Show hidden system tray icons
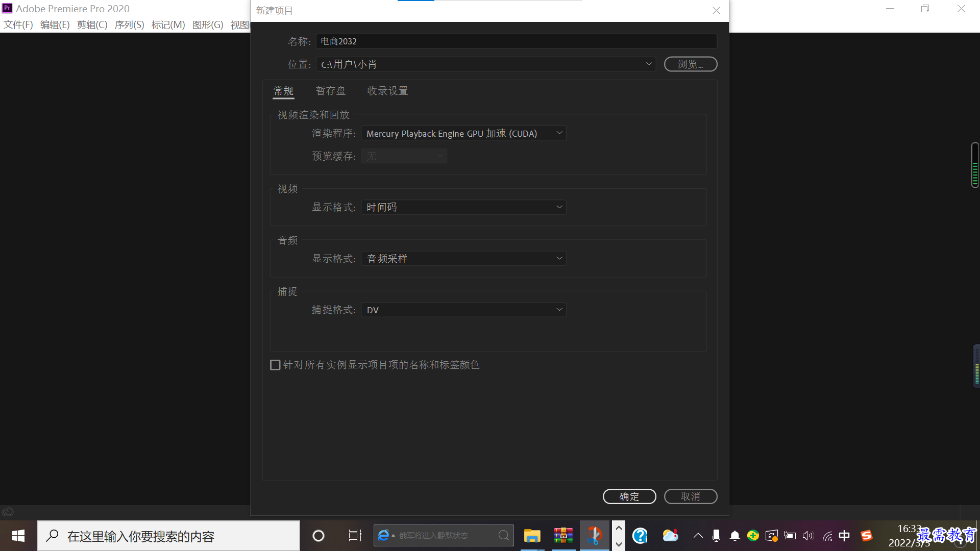 [698, 536]
